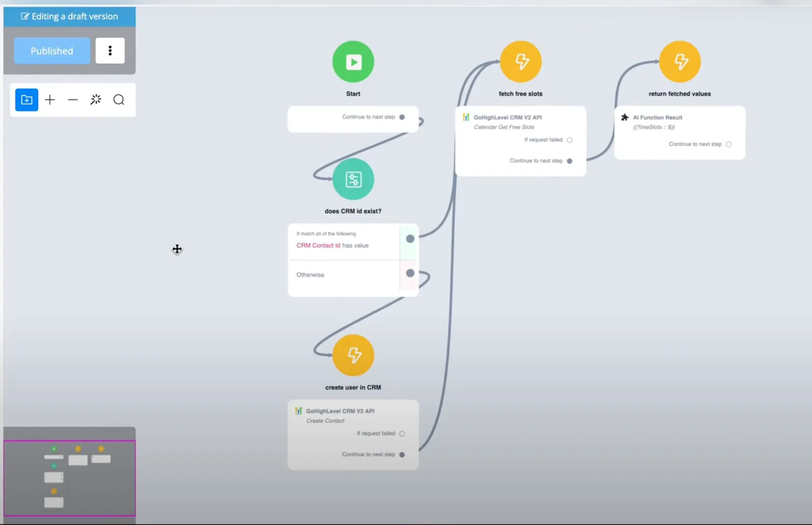The image size is (812, 525).
Task: Zoom in with the plus icon
Action: (50, 100)
